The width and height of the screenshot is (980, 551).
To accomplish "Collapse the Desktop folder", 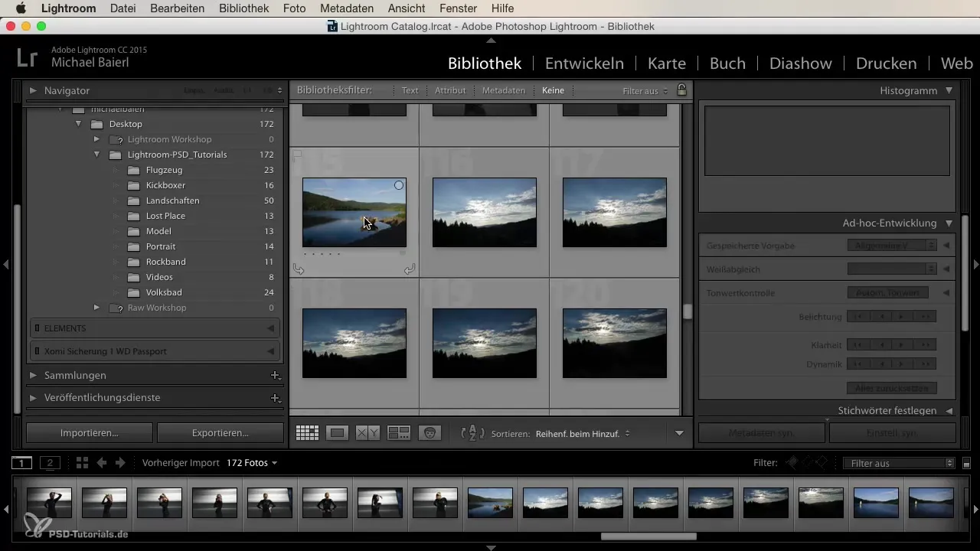I will click(x=78, y=124).
